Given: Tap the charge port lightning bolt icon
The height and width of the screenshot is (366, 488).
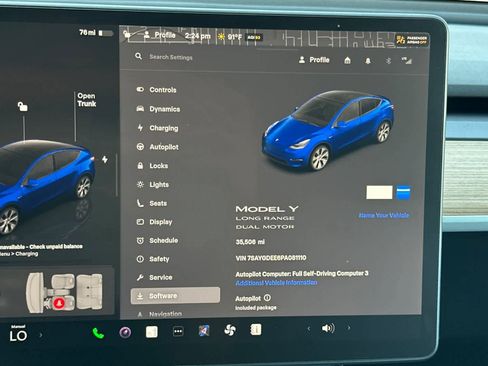Looking at the screenshot, I should click(x=105, y=159).
